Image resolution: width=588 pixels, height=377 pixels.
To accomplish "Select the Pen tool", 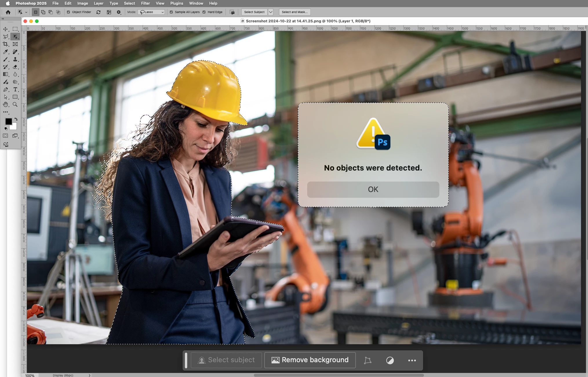I will (6, 89).
